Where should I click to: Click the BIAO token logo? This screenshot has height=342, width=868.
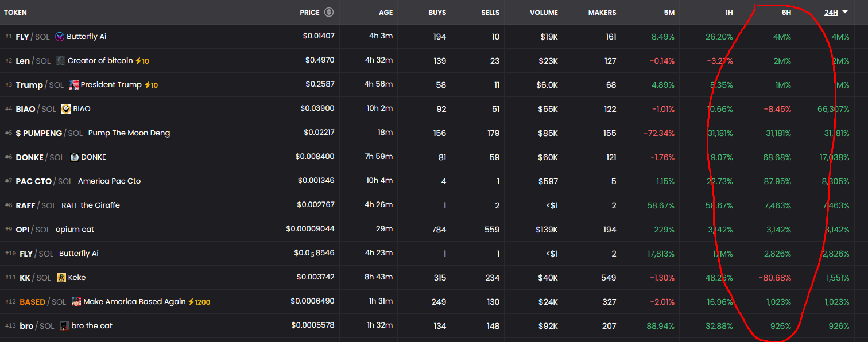pos(66,109)
